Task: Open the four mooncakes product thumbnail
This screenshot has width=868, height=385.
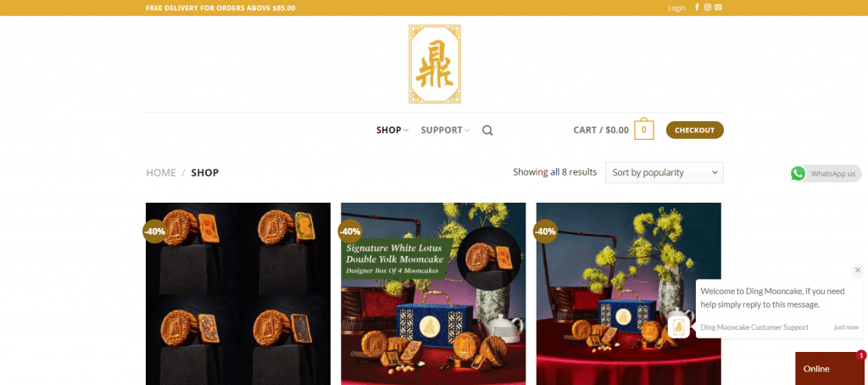Action: 238,293
